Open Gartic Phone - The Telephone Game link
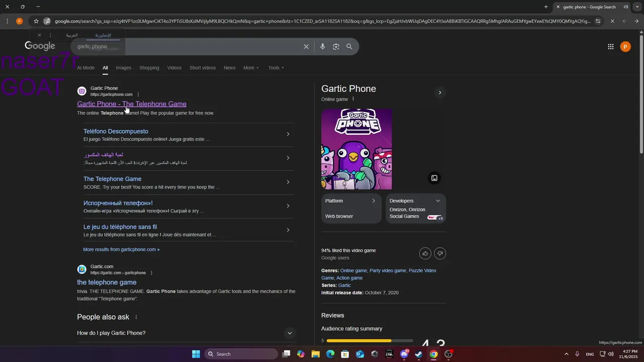 (132, 104)
